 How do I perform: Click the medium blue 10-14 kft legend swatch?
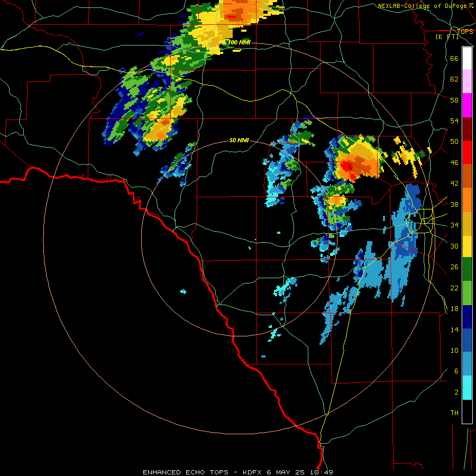[467, 341]
